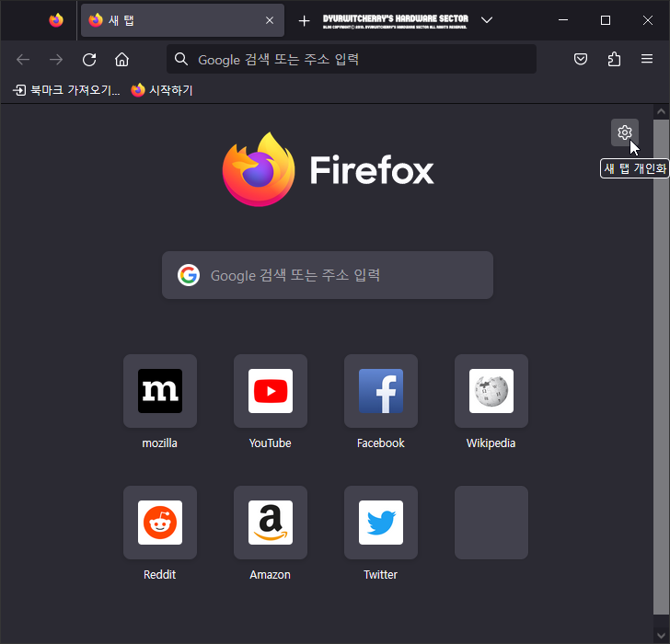Focus the address bar search field
This screenshot has height=644, width=670.
pyautogui.click(x=352, y=59)
